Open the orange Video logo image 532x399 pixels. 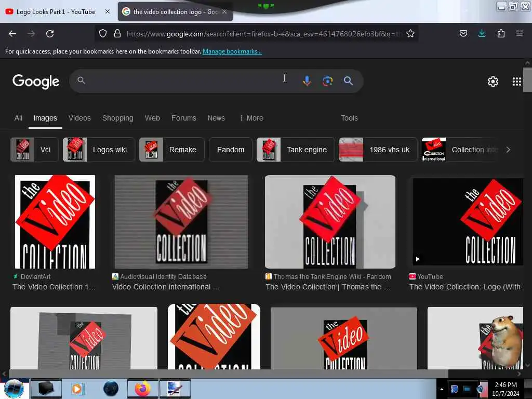(x=214, y=337)
